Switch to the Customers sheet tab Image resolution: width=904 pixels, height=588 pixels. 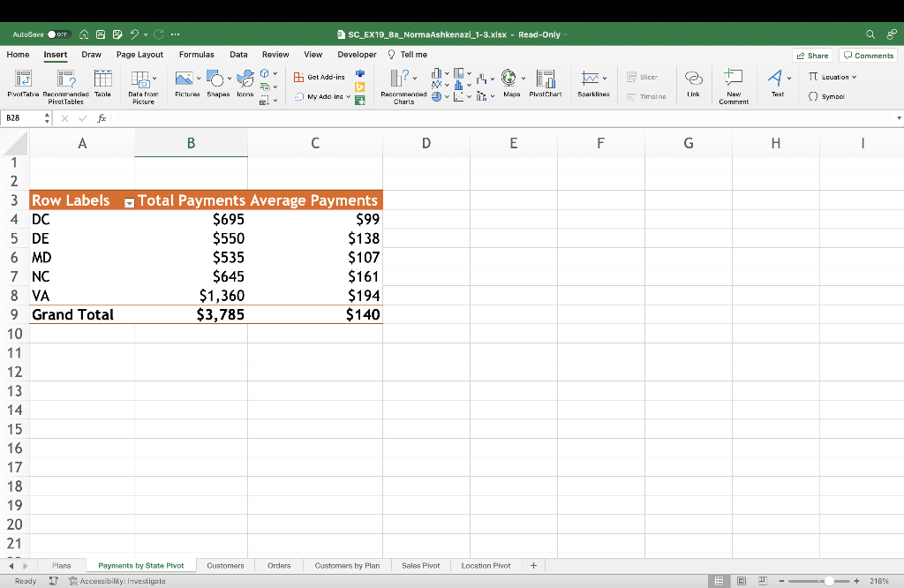pos(225,565)
